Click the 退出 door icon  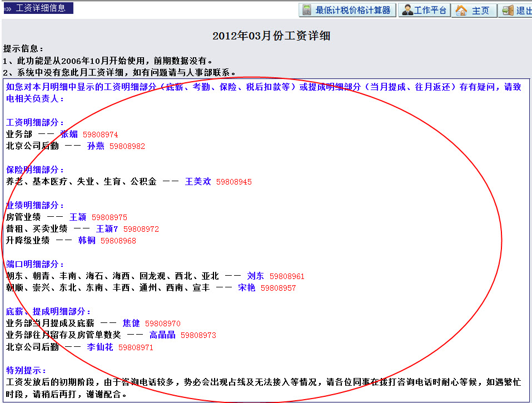point(508,11)
